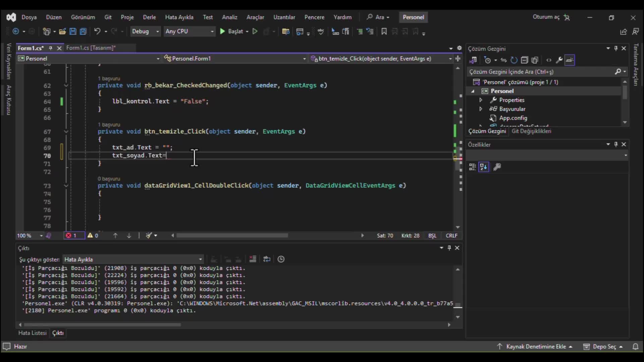Comment out selected lines icon
The image size is (644, 362).
(360, 32)
